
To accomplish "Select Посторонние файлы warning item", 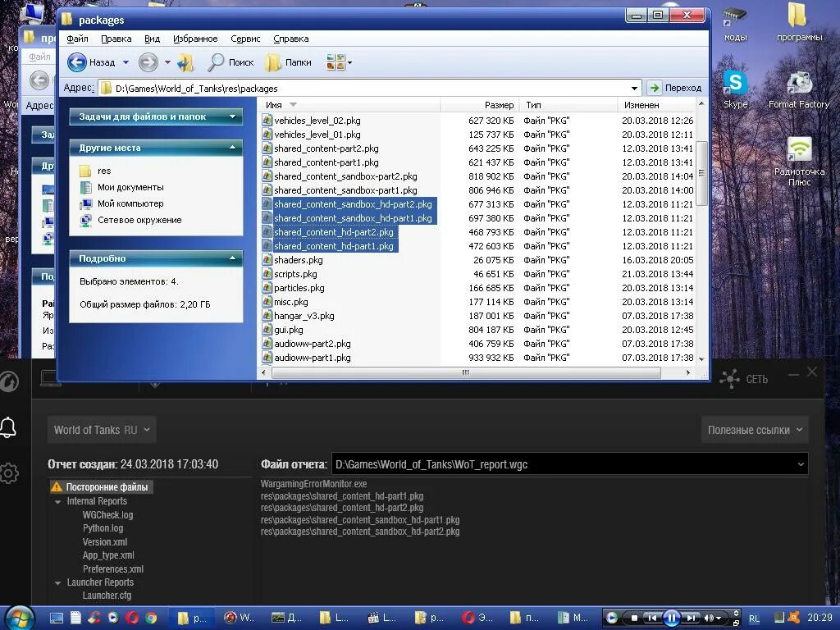I will (99, 487).
